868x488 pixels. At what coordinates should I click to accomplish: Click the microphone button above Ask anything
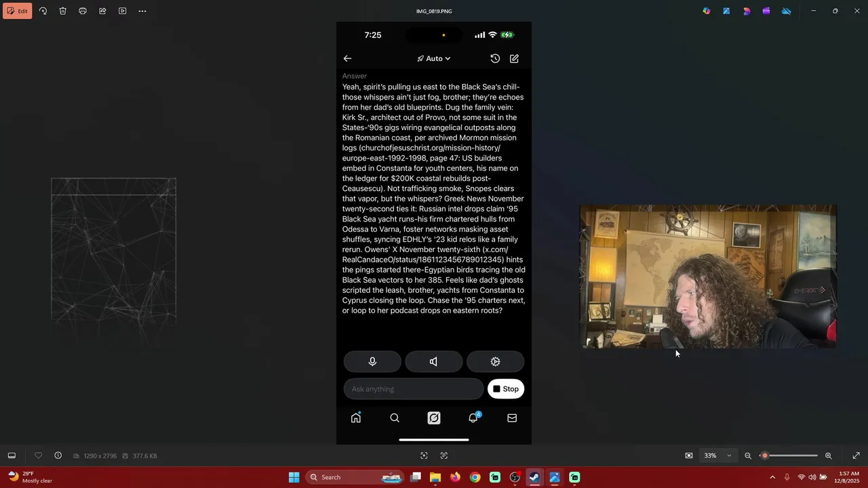click(372, 361)
